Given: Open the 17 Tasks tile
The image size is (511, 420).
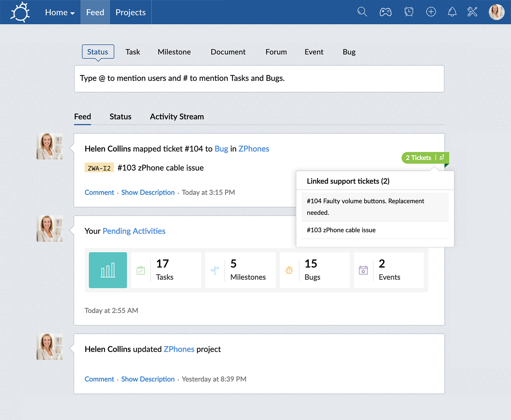Looking at the screenshot, I should (166, 270).
